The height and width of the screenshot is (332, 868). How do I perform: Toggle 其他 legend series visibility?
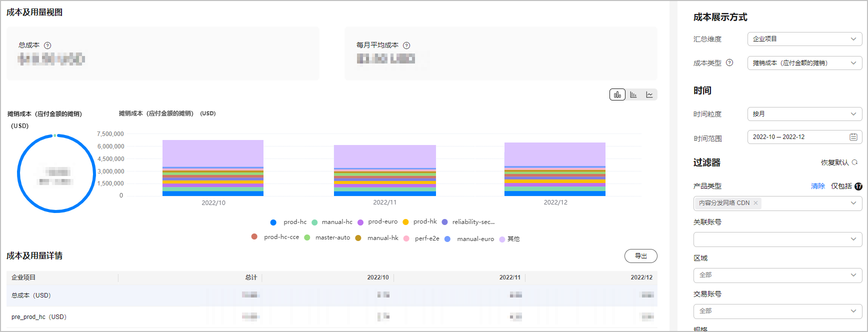[509, 239]
